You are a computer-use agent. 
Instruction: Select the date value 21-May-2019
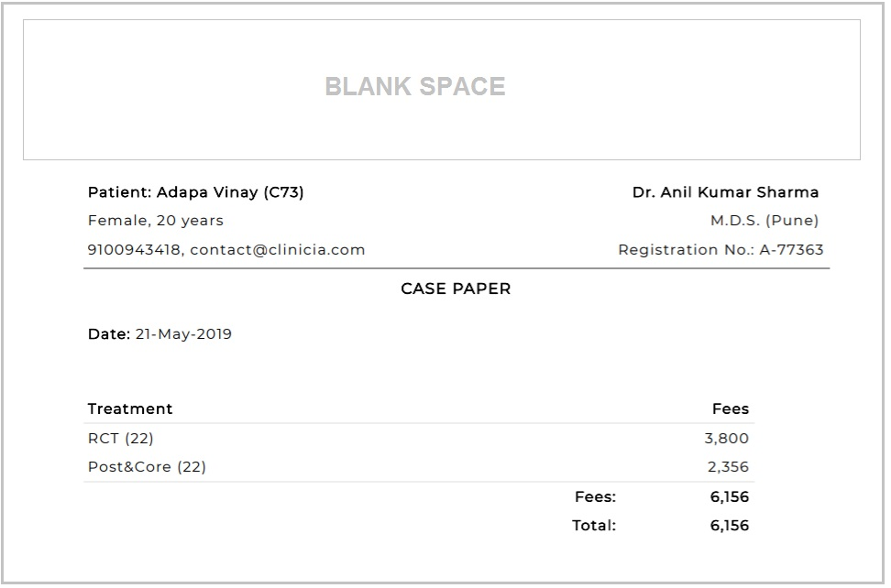[x=183, y=334]
